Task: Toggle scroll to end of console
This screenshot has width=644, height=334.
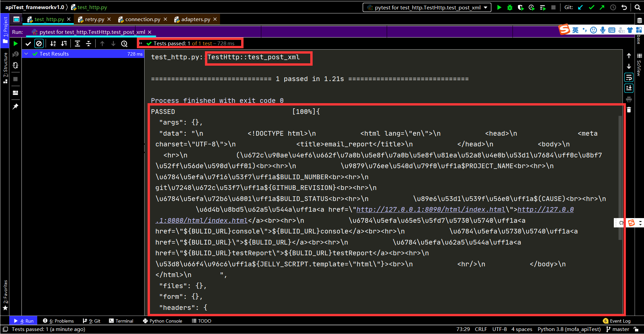Action: [x=629, y=88]
